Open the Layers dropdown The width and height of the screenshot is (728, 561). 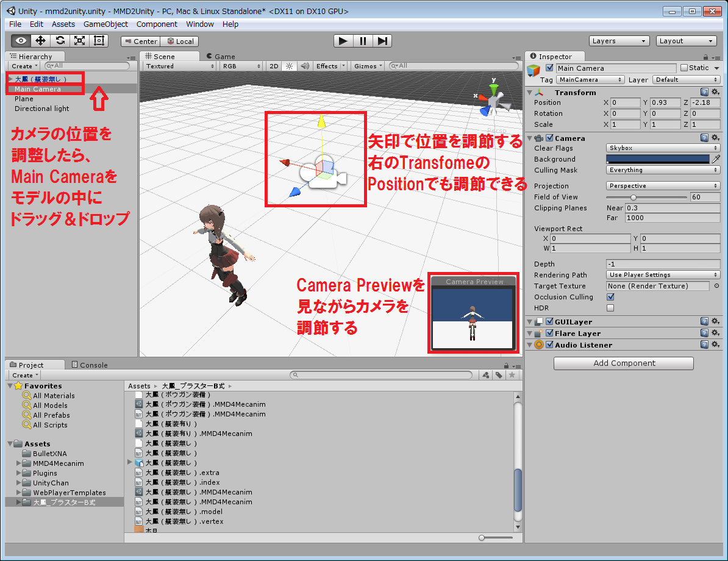[x=619, y=41]
